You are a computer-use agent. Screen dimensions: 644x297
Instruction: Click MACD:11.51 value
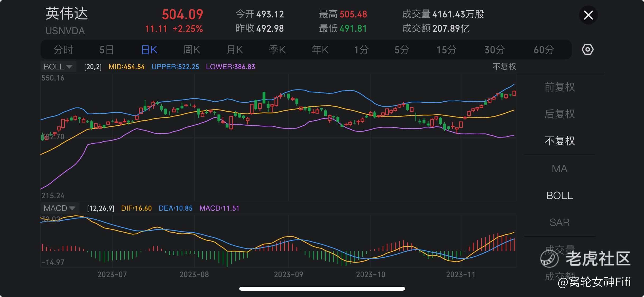pos(219,208)
